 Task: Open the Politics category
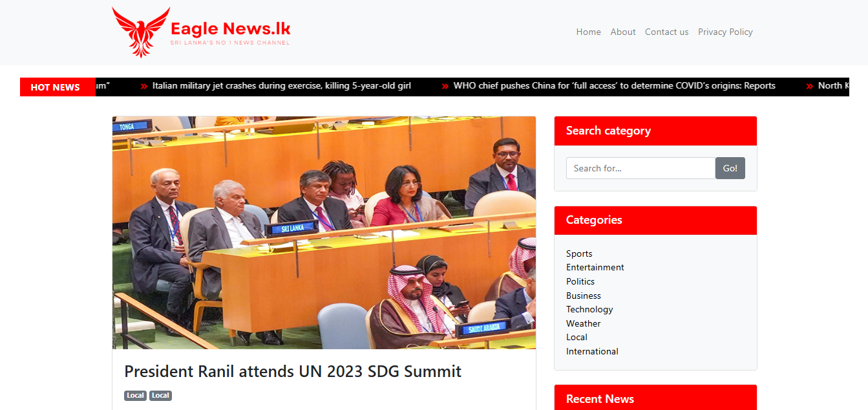coord(580,281)
